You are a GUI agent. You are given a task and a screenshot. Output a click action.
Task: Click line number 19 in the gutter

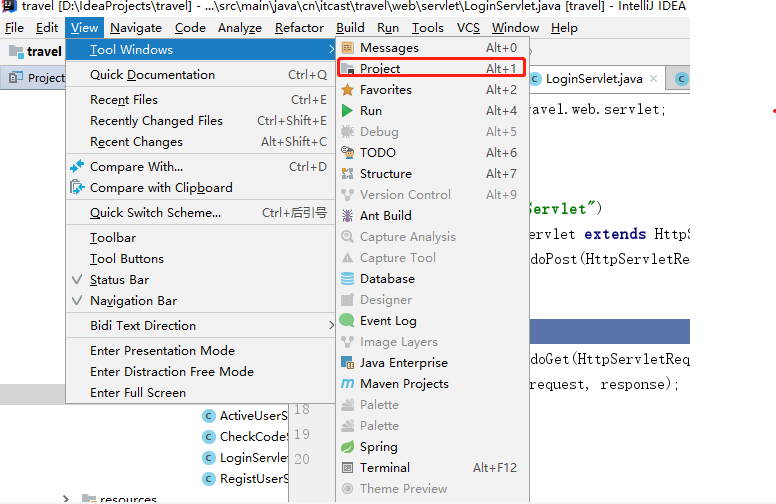coord(302,434)
